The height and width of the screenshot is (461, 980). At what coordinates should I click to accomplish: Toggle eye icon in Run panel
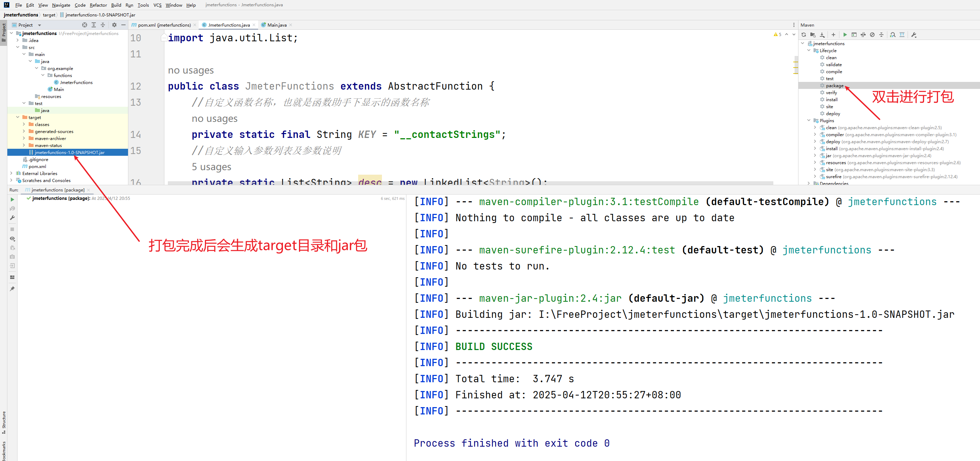pos(12,239)
